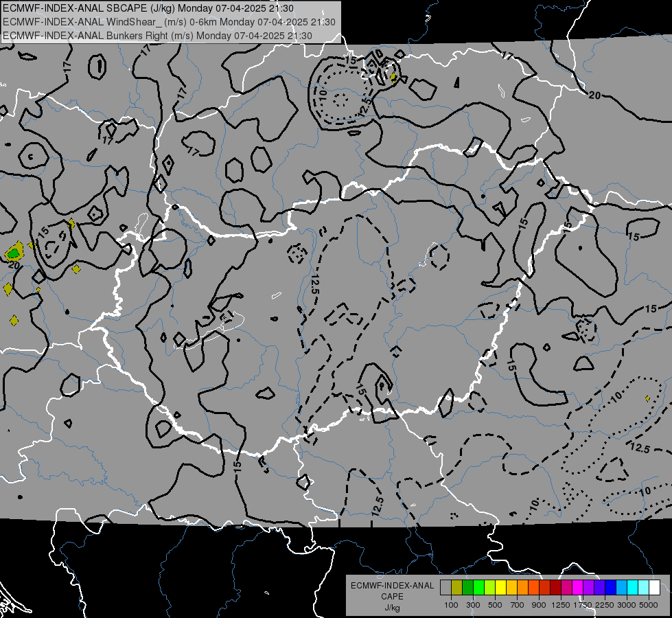Click the J/kg unit label in the legend
The image size is (672, 618).
coord(392,608)
